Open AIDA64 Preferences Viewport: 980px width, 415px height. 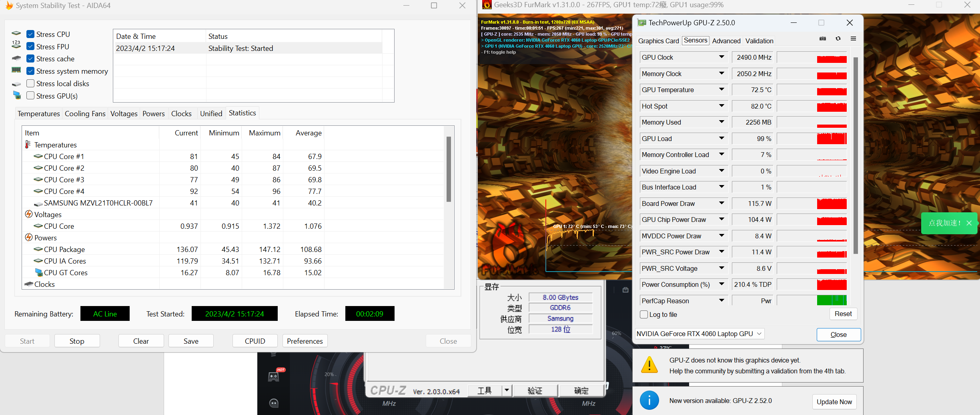pyautogui.click(x=305, y=341)
